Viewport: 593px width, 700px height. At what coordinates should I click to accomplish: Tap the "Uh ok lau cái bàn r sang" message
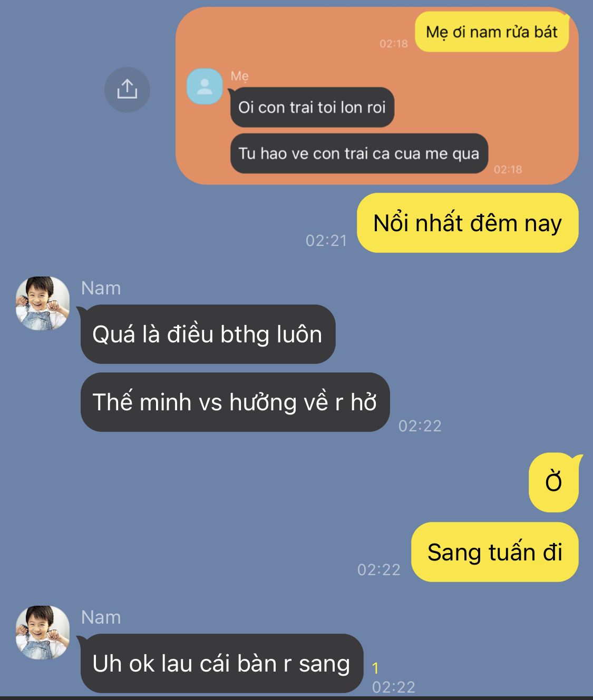222,663
